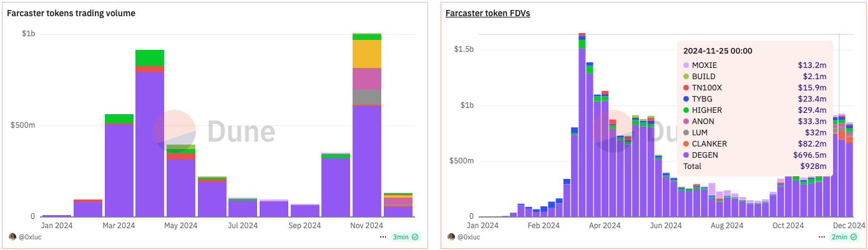Click the author avatar under FDVs chart

pos(451,237)
